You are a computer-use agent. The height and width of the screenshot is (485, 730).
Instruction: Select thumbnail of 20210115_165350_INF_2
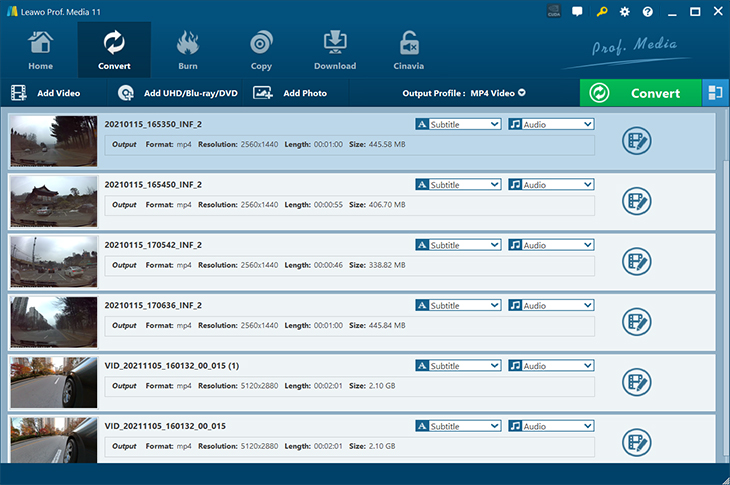click(54, 141)
